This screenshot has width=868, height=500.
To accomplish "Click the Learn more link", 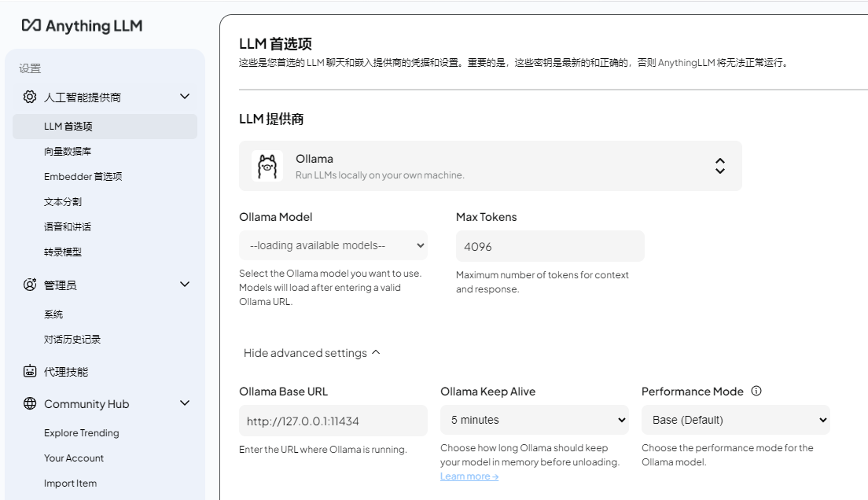I will [469, 476].
